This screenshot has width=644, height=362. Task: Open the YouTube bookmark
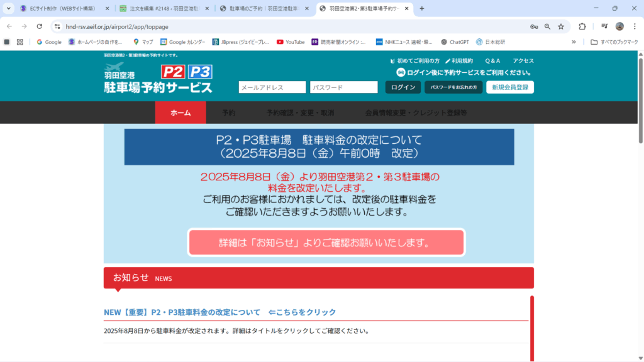[291, 42]
